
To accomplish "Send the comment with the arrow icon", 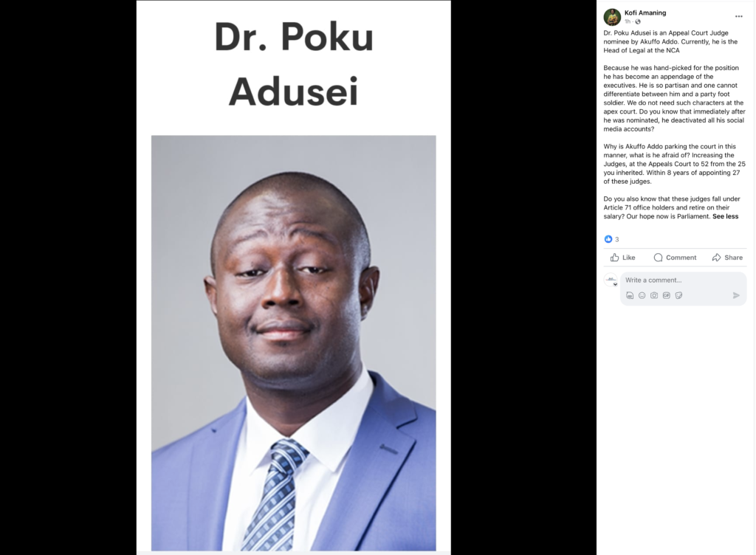I will point(736,295).
